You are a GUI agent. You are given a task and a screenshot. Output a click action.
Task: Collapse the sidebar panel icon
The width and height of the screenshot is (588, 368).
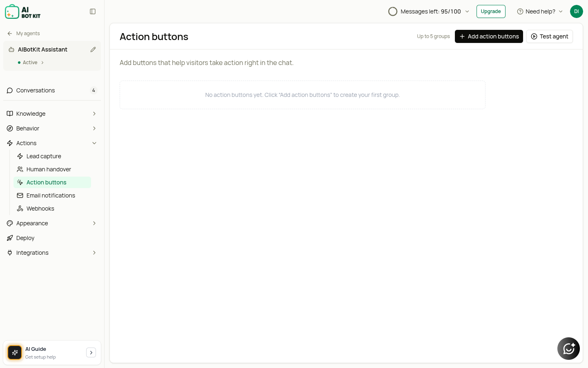[93, 11]
